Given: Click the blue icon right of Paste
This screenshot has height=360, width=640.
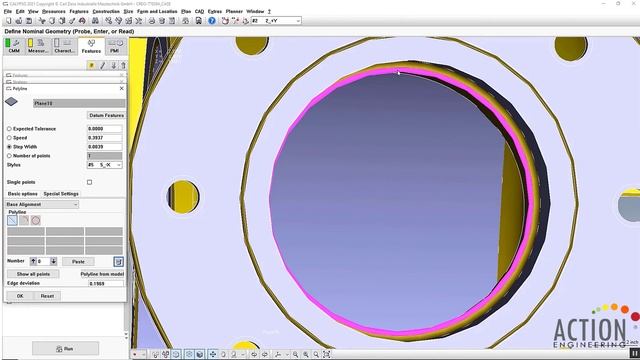Looking at the screenshot, I should [118, 262].
